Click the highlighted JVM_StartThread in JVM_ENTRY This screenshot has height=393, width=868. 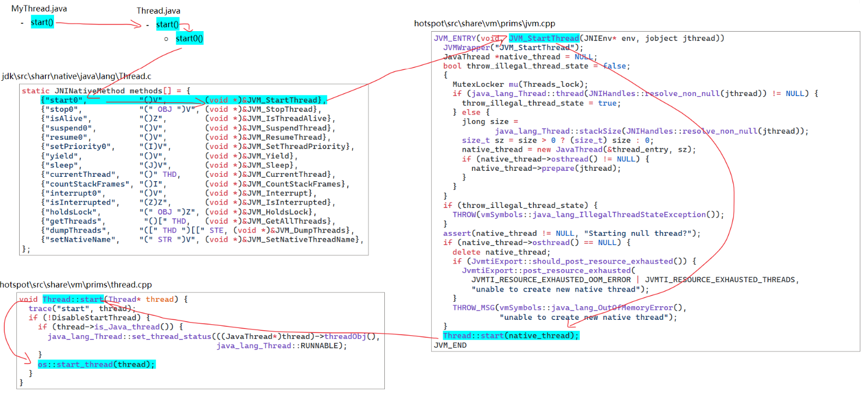point(544,38)
